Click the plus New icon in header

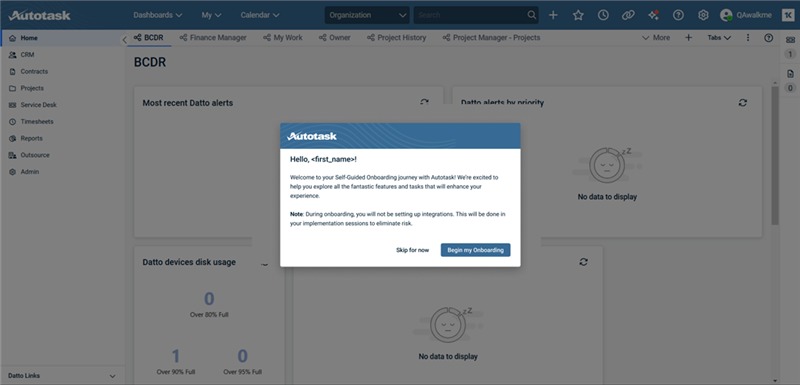(x=553, y=15)
